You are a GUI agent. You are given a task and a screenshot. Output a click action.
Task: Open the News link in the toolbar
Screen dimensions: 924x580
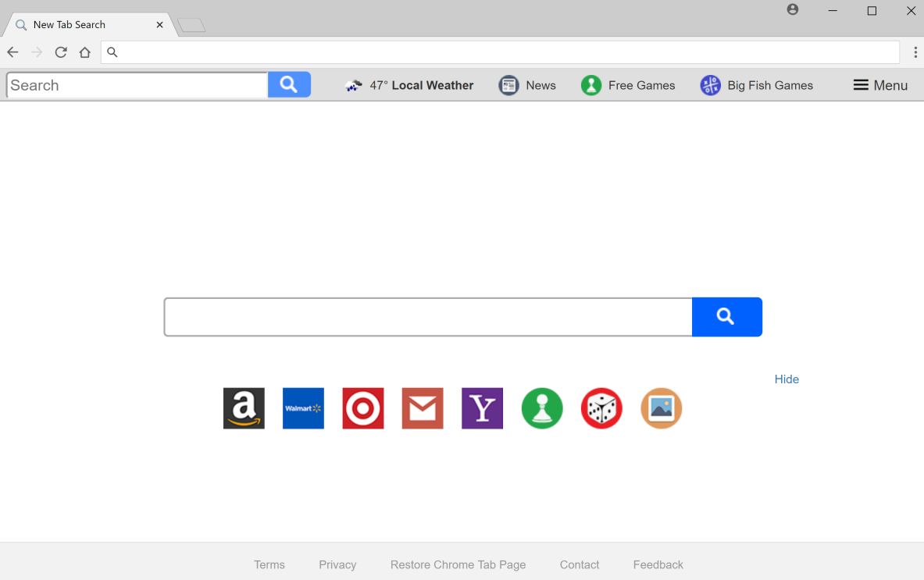(x=528, y=85)
